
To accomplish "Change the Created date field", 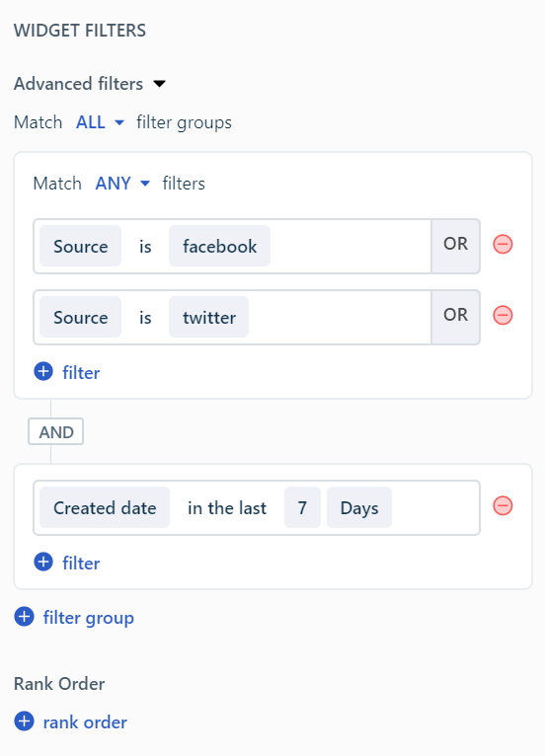I will pyautogui.click(x=105, y=507).
